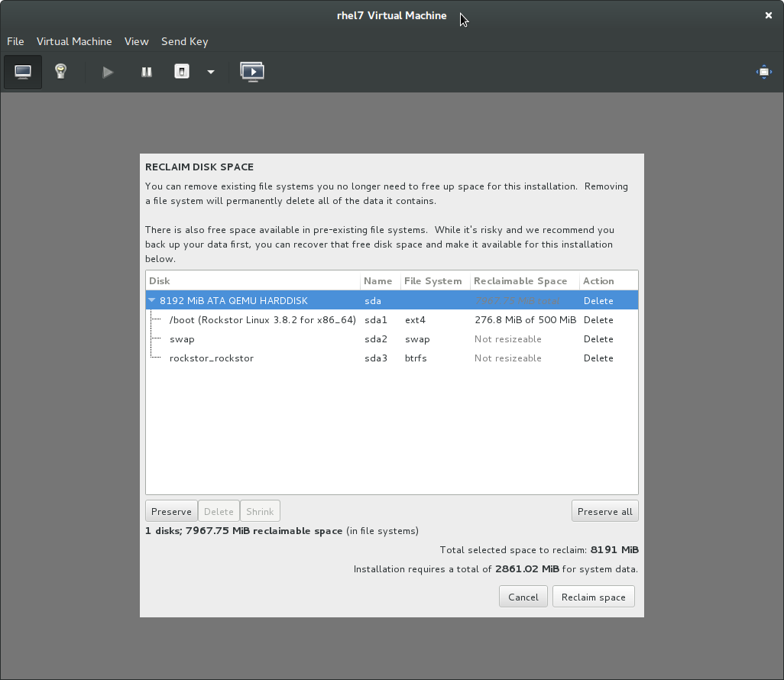Toggle fullscreen mode icon at right
Viewport: 784px width, 680px height.
coord(763,72)
